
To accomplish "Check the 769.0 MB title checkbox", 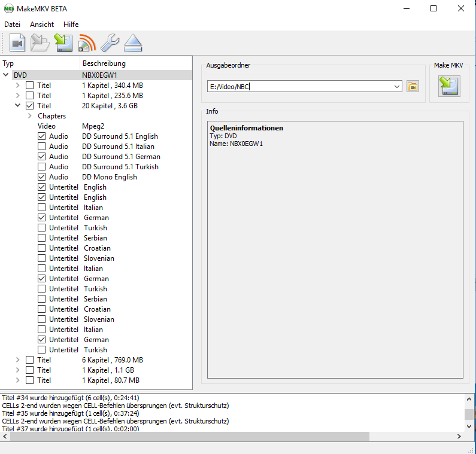I will coord(29,360).
